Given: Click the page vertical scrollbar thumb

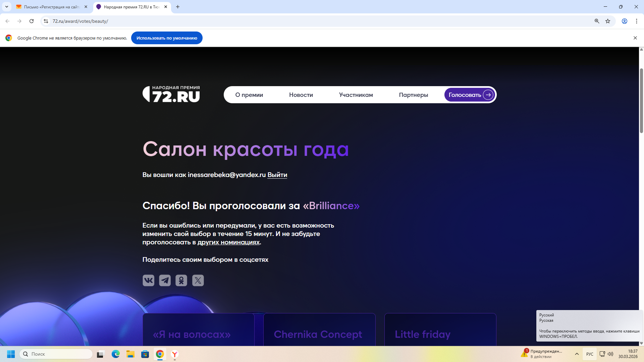Looking at the screenshot, I should pos(641,101).
